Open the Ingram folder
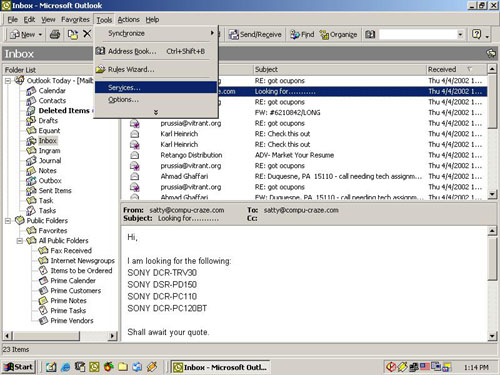The image size is (500, 375). (49, 151)
